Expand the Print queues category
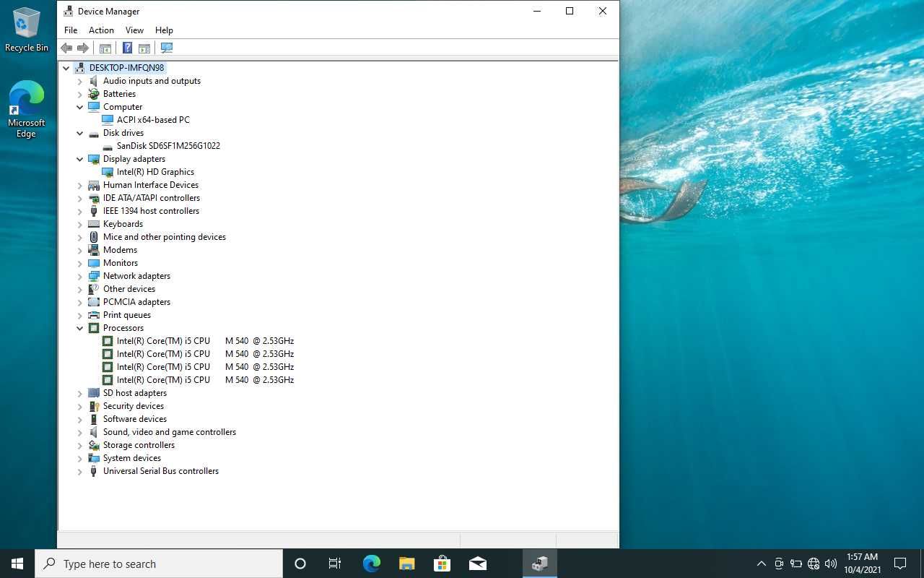Viewport: 924px width, 578px height. [x=80, y=315]
